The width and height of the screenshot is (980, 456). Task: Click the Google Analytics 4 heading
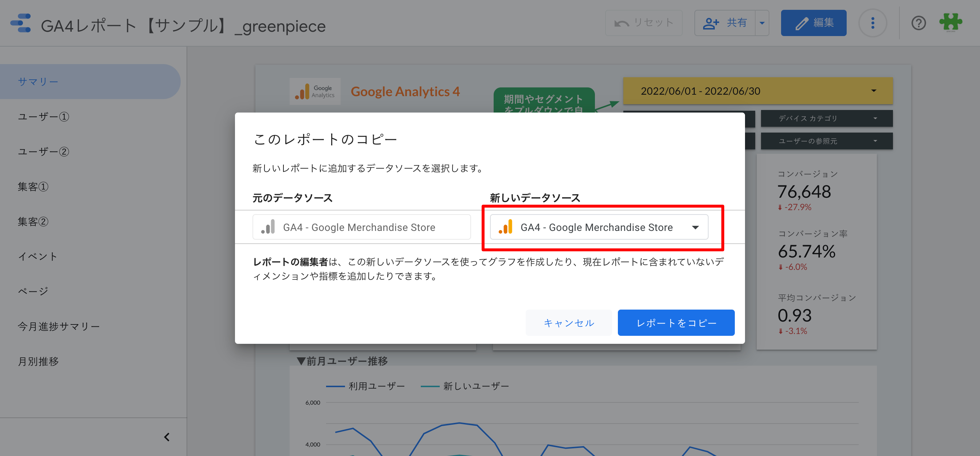click(405, 92)
